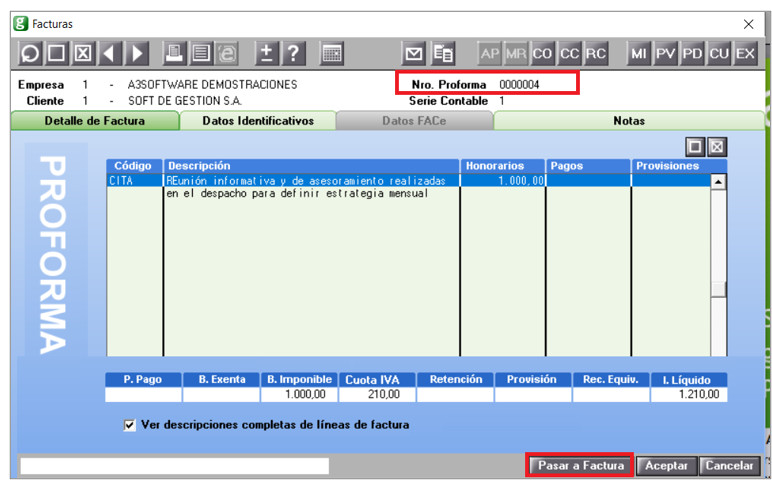Click the AP toolbar button
Screen dimensions: 772x484
[x=490, y=53]
